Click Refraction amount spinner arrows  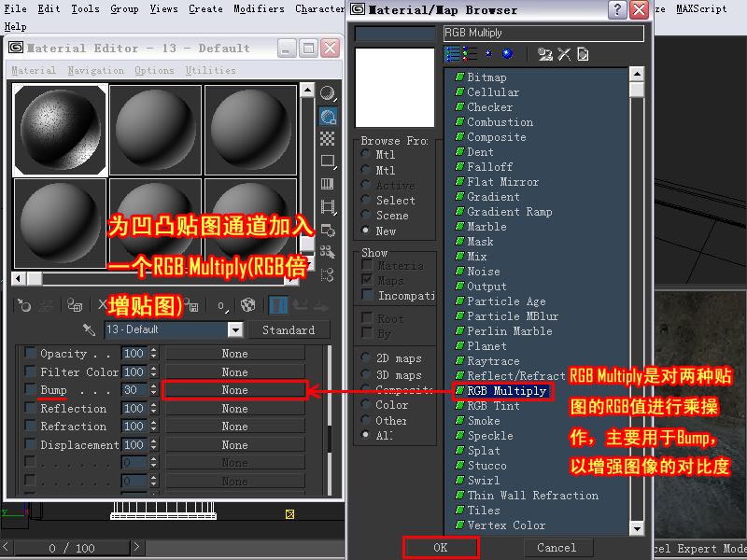tap(153, 427)
